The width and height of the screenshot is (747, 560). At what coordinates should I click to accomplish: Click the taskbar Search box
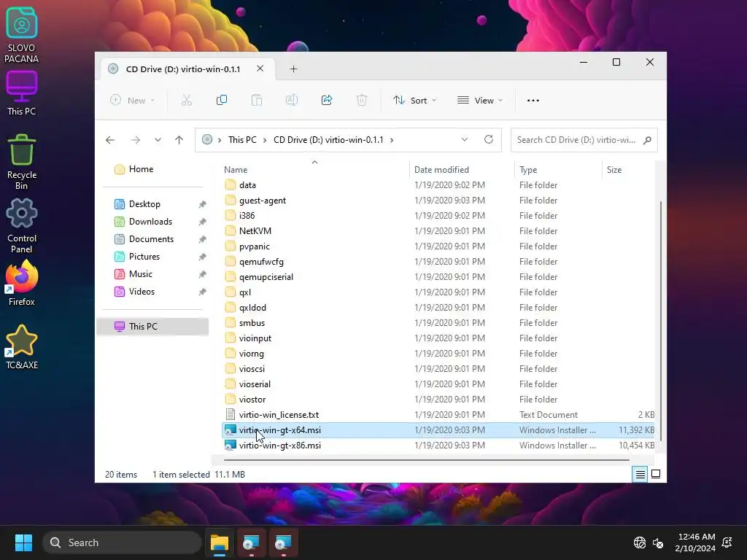(122, 542)
